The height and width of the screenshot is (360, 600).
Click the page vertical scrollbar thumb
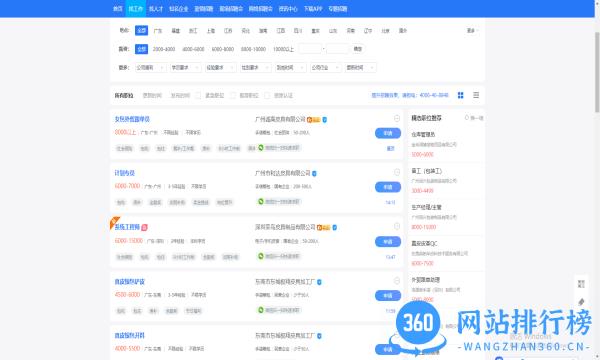click(597, 72)
